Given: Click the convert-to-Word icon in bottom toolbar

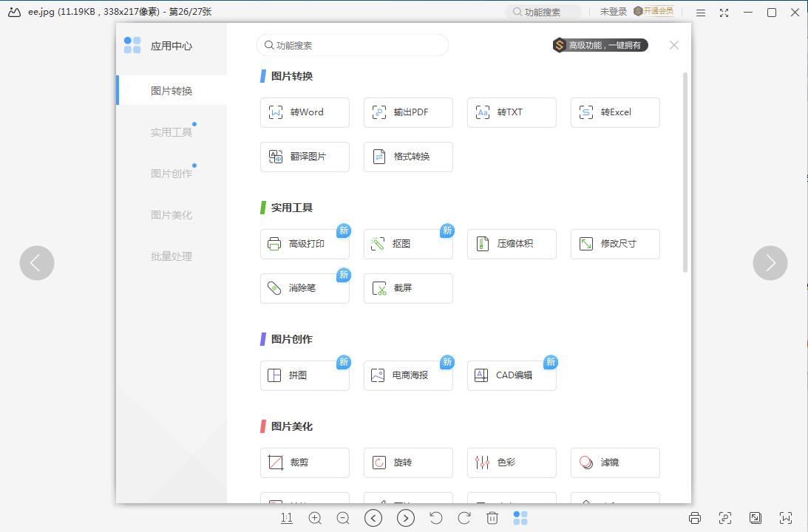Looking at the screenshot, I should pyautogui.click(x=786, y=518).
